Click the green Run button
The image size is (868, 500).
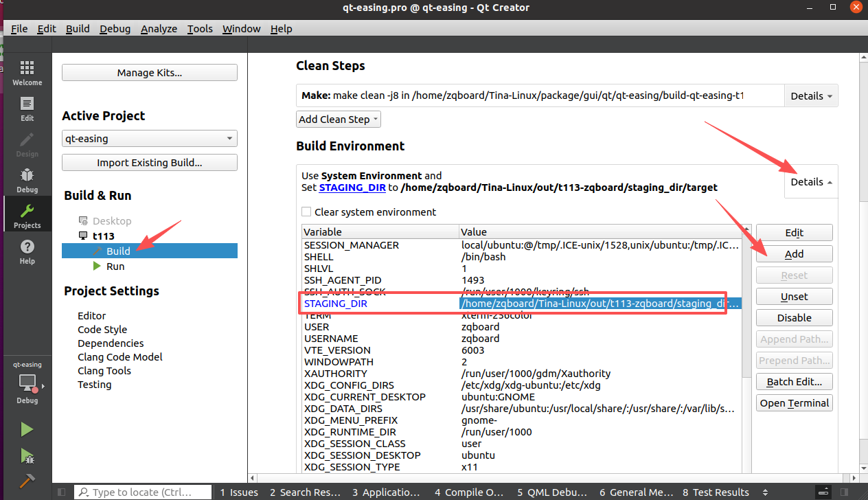[27, 430]
